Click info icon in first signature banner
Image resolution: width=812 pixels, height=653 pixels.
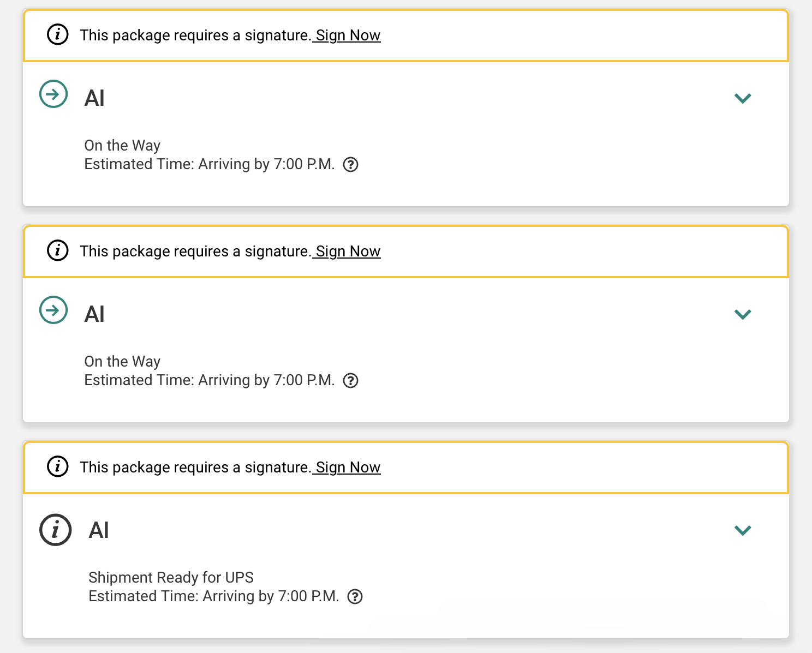click(58, 35)
